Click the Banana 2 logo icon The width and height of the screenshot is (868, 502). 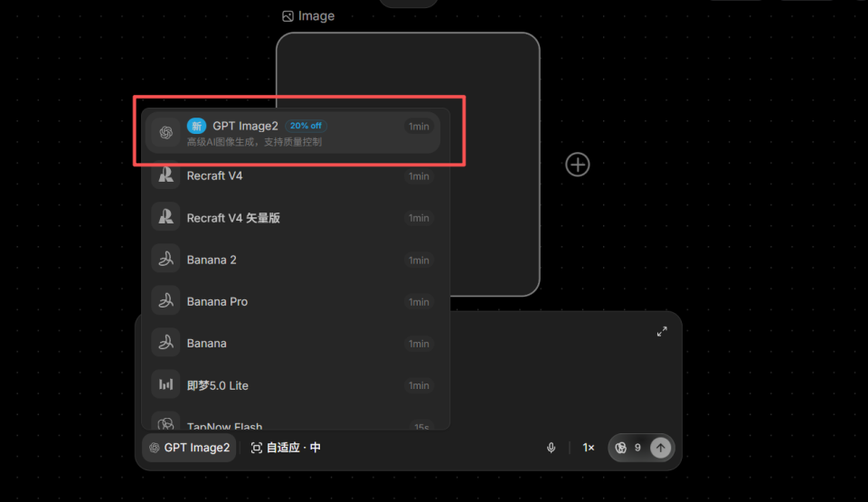coord(165,260)
